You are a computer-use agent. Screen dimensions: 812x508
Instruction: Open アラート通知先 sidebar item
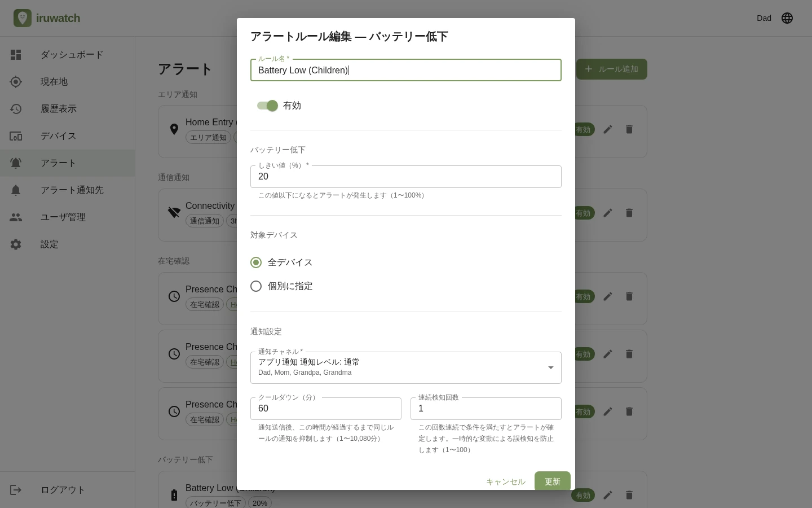(x=68, y=190)
